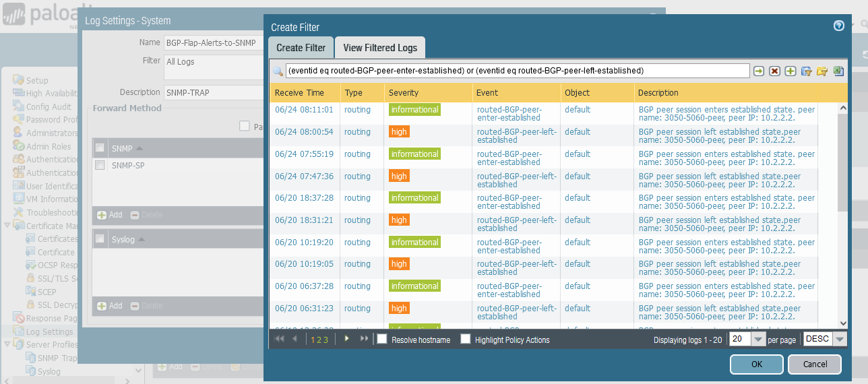Sort by the Event column header
Viewport: 868px width, 384px height.
coord(516,93)
